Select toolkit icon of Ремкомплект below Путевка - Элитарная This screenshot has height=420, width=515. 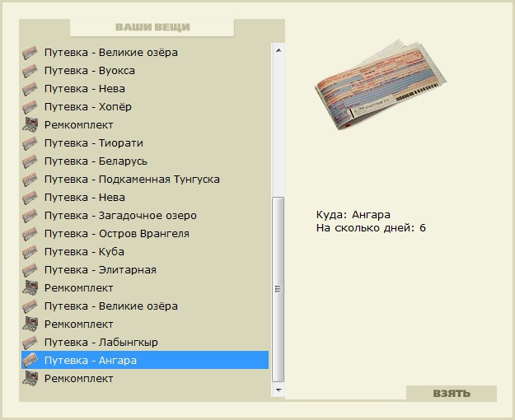click(30, 288)
